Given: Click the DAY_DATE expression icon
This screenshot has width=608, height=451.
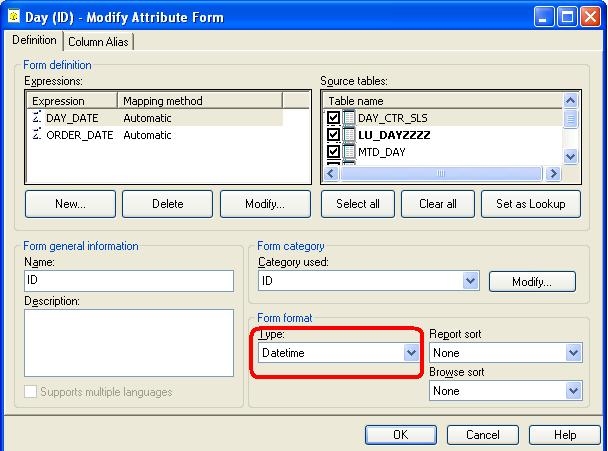Looking at the screenshot, I should [37, 118].
